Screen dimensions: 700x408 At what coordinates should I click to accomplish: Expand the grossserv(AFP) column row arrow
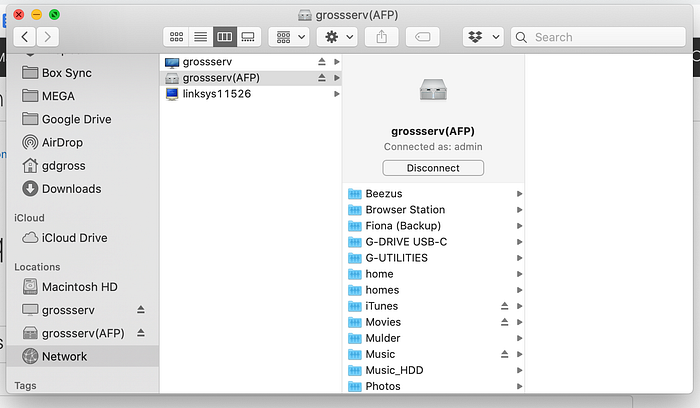coord(337,78)
